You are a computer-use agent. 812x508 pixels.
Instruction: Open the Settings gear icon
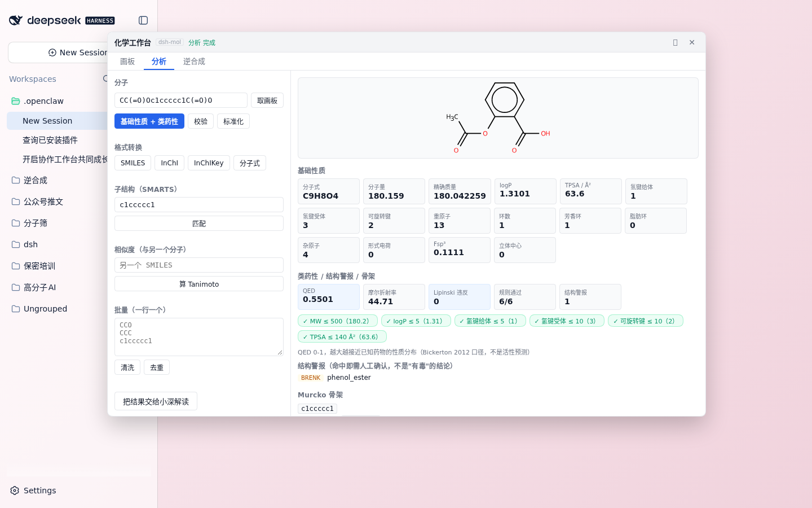(x=15, y=491)
